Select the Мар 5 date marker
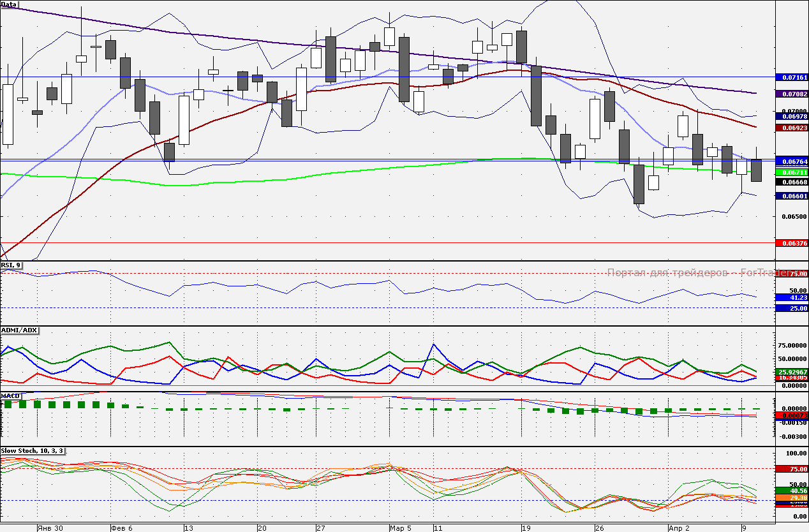 tap(401, 528)
